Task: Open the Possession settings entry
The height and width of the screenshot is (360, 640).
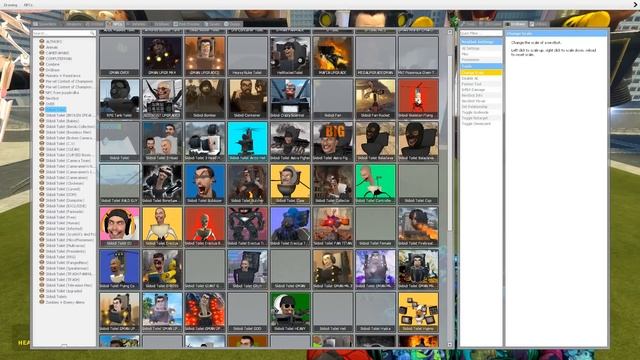Action: tap(481, 60)
